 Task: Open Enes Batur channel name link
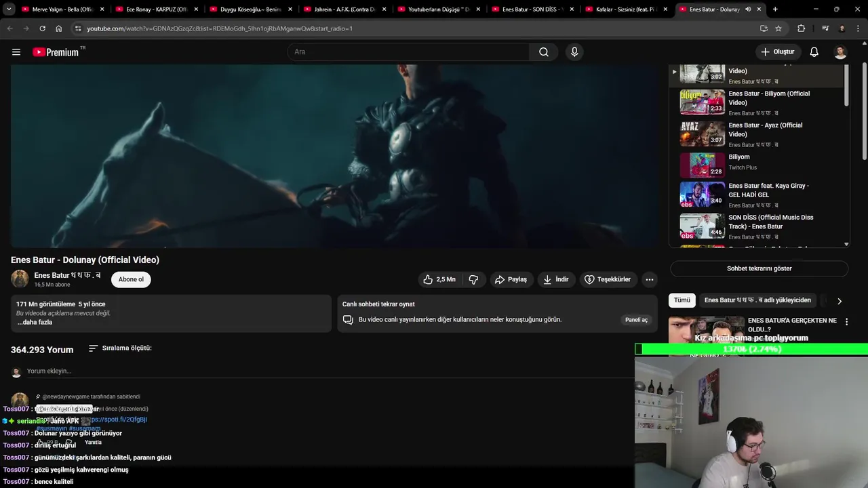(67, 275)
